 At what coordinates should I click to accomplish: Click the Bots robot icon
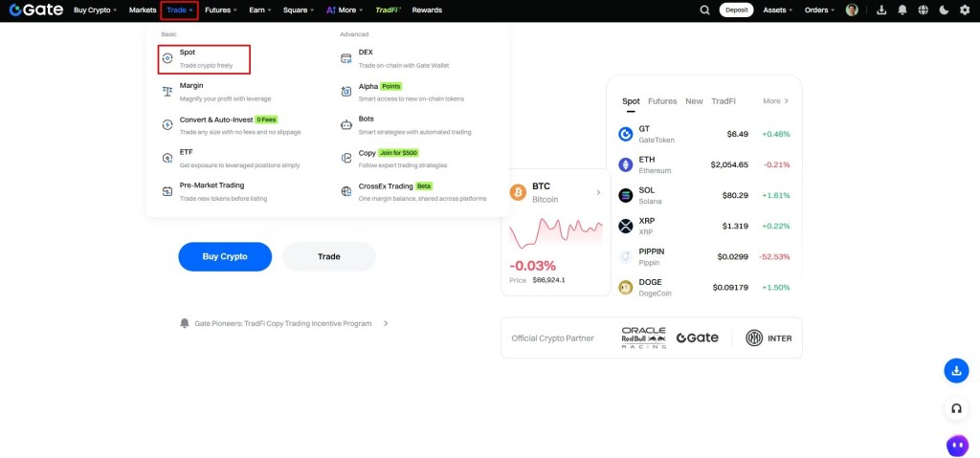click(346, 125)
